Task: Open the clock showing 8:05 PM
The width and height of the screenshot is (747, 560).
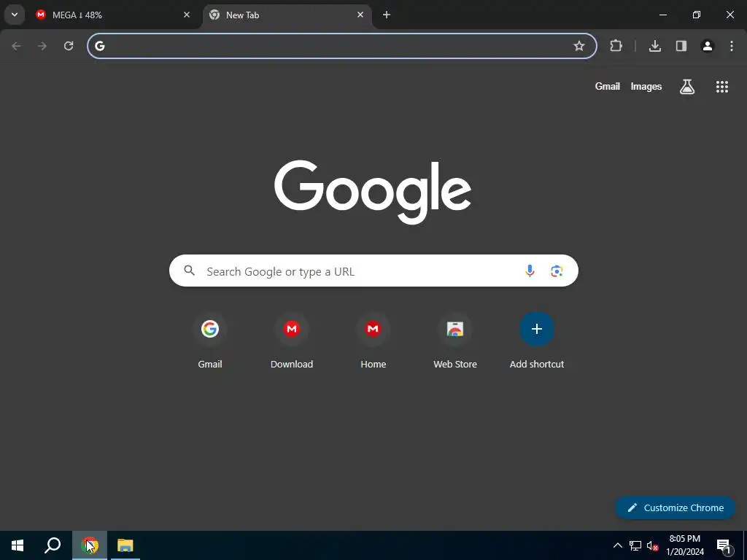Action: pyautogui.click(x=685, y=545)
